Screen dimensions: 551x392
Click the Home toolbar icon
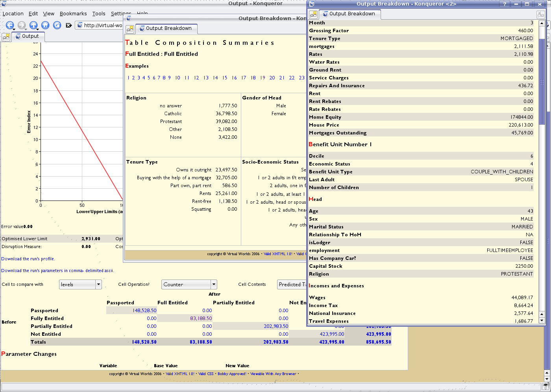click(45, 25)
